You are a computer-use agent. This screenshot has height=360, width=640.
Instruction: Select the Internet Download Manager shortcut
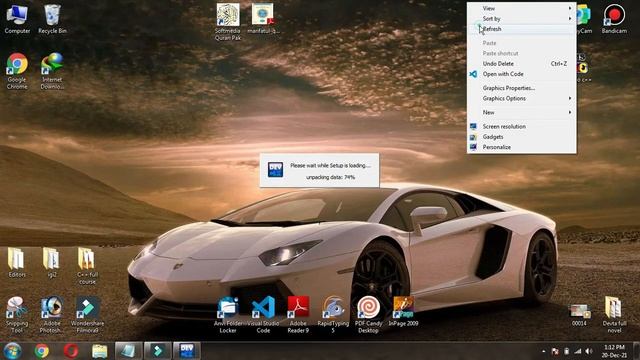pyautogui.click(x=52, y=71)
